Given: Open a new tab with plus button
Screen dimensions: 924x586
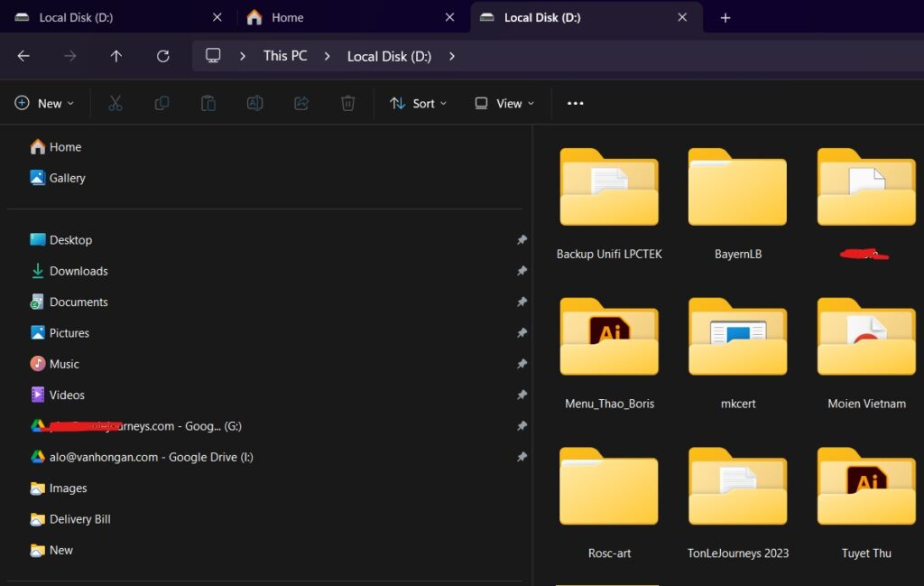Looking at the screenshot, I should [725, 18].
